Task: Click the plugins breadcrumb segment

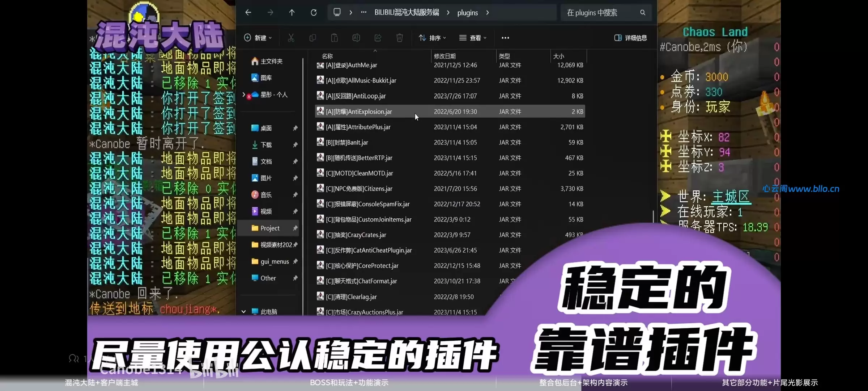Action: [x=467, y=13]
